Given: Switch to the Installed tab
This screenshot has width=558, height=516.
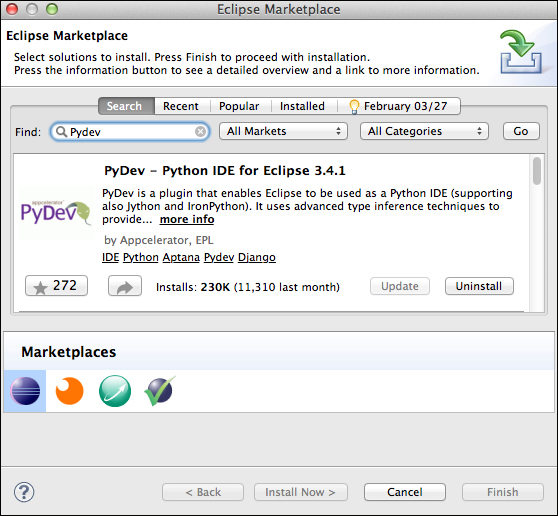Looking at the screenshot, I should tap(302, 106).
